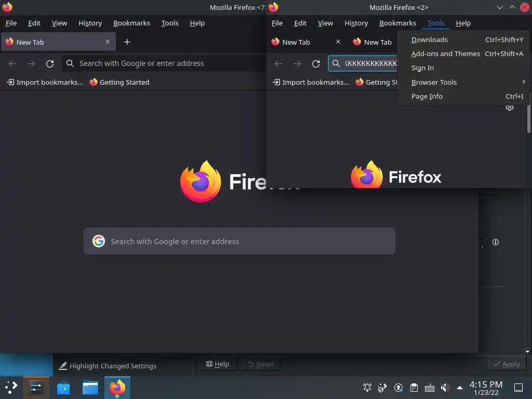Click Reload in the Firefox <2> window
The image size is (532, 399).
pos(316,63)
